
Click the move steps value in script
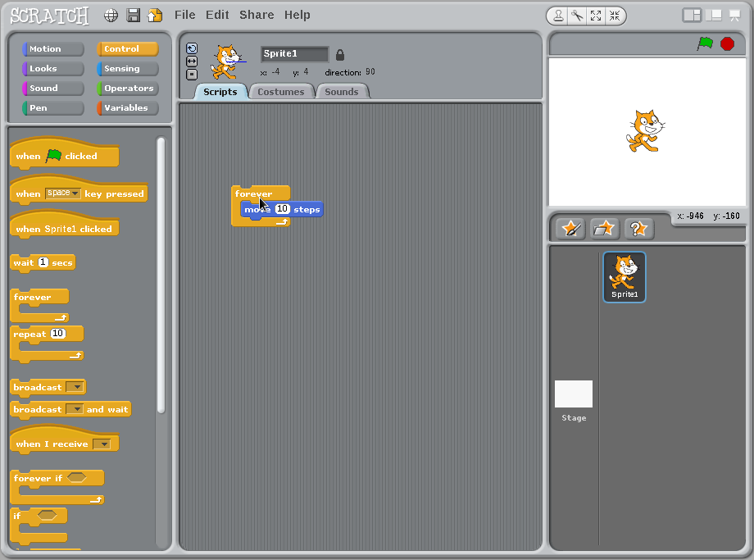tap(282, 209)
